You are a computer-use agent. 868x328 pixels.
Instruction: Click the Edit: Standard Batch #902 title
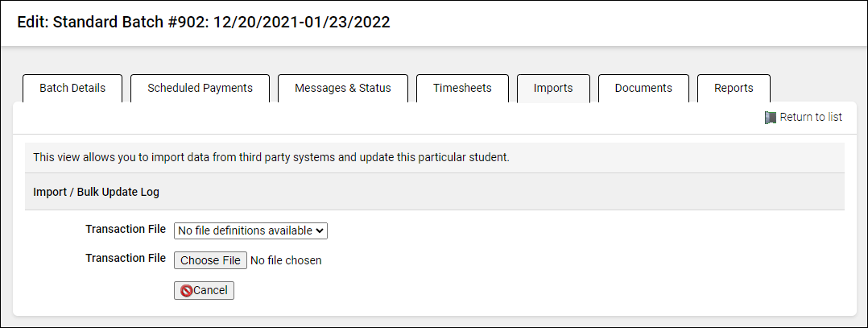tap(204, 23)
